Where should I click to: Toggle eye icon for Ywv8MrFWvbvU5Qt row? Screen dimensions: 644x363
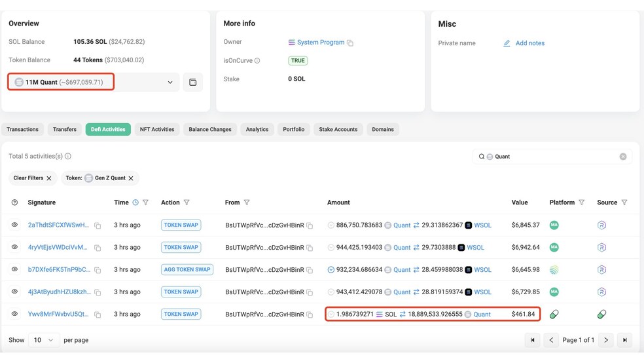pos(15,314)
